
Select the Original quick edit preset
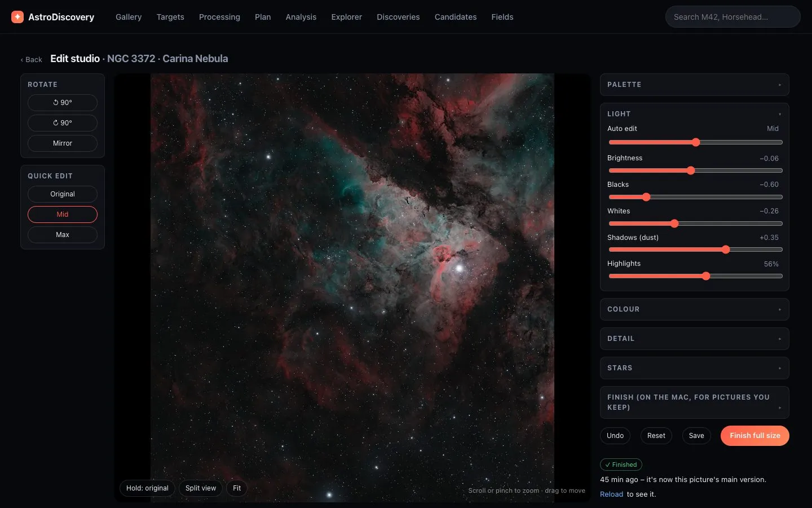tap(63, 194)
